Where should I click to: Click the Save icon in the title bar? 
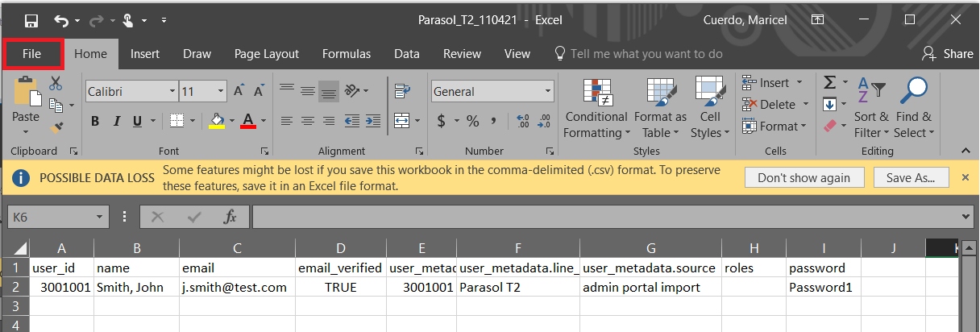point(31,20)
